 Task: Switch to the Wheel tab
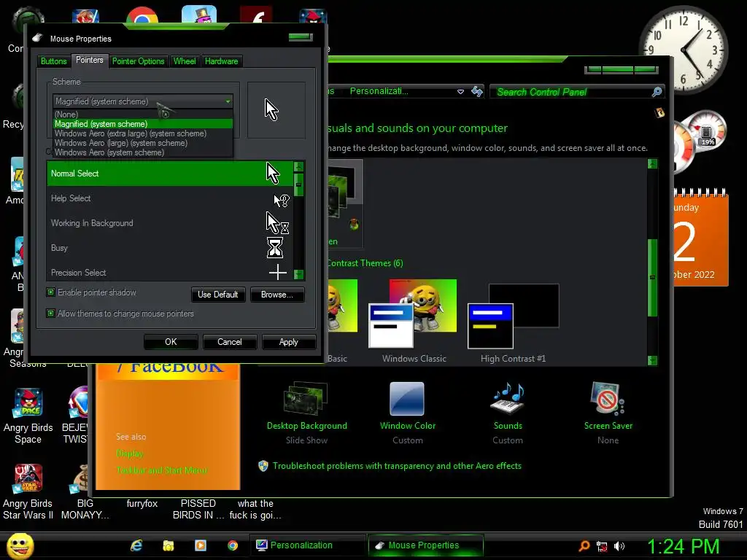tap(185, 61)
